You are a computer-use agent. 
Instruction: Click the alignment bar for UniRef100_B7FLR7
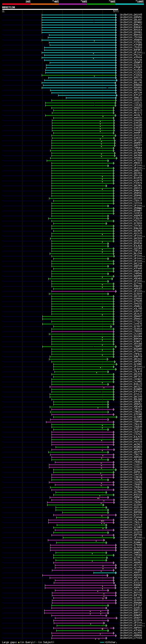(x=88, y=95)
